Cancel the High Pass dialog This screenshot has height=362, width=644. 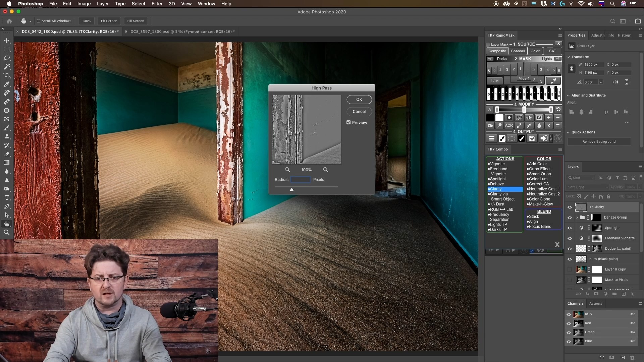click(359, 112)
